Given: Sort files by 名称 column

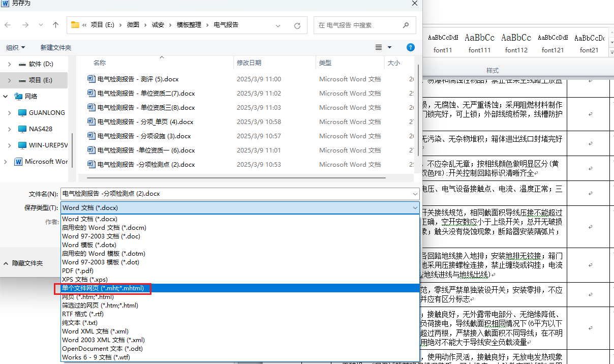Looking at the screenshot, I should pos(100,63).
